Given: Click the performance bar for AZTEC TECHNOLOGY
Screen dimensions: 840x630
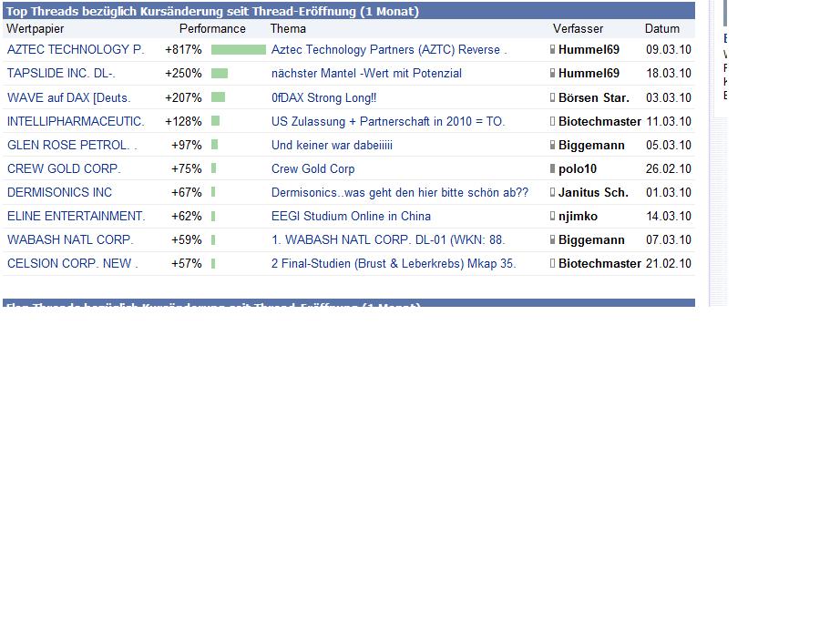Looking at the screenshot, I should tap(238, 49).
